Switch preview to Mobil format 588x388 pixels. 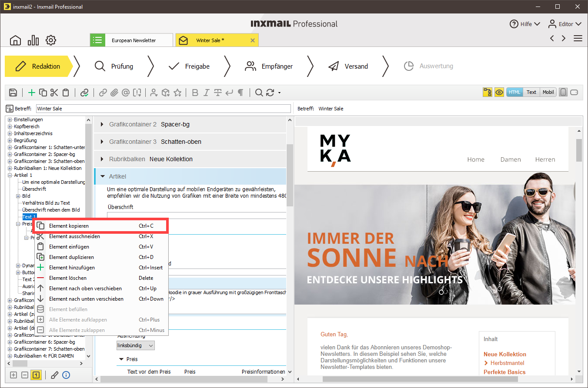548,92
